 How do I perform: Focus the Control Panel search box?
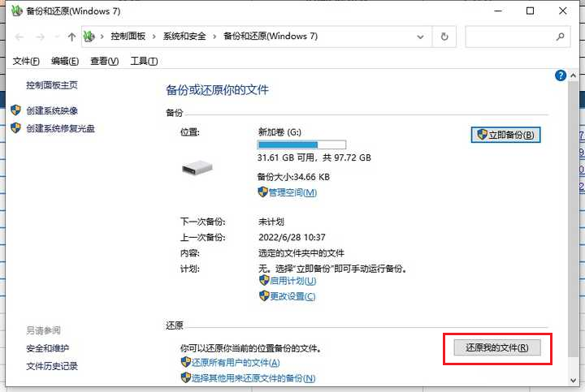[x=518, y=37]
